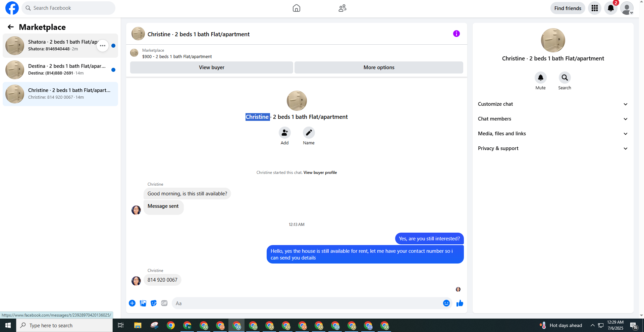Image resolution: width=644 pixels, height=332 pixels.
Task: Click the View buyer button
Action: tap(212, 67)
